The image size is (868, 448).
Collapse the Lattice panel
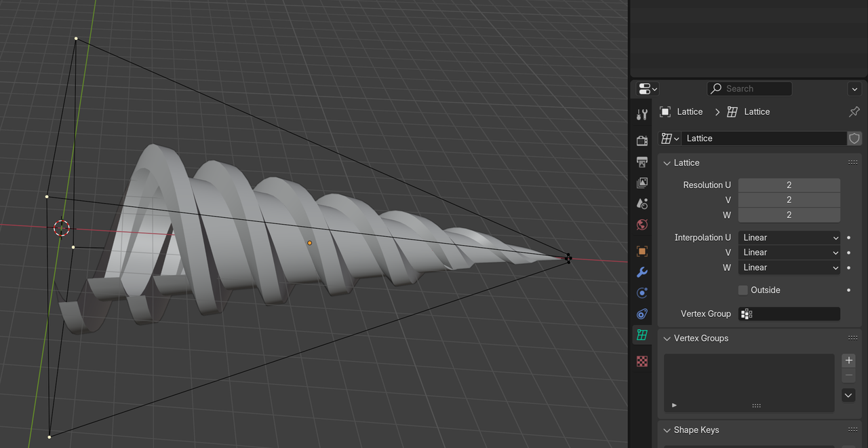(x=667, y=163)
